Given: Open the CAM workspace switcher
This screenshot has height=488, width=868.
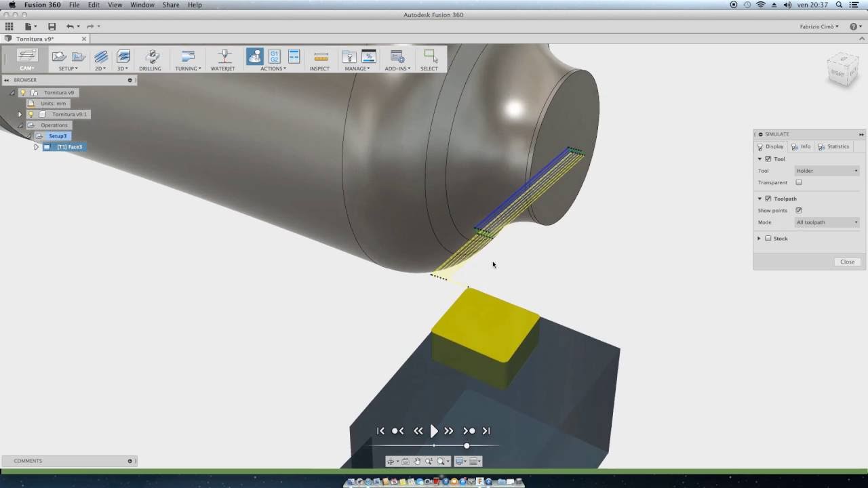Looking at the screenshot, I should click(27, 59).
